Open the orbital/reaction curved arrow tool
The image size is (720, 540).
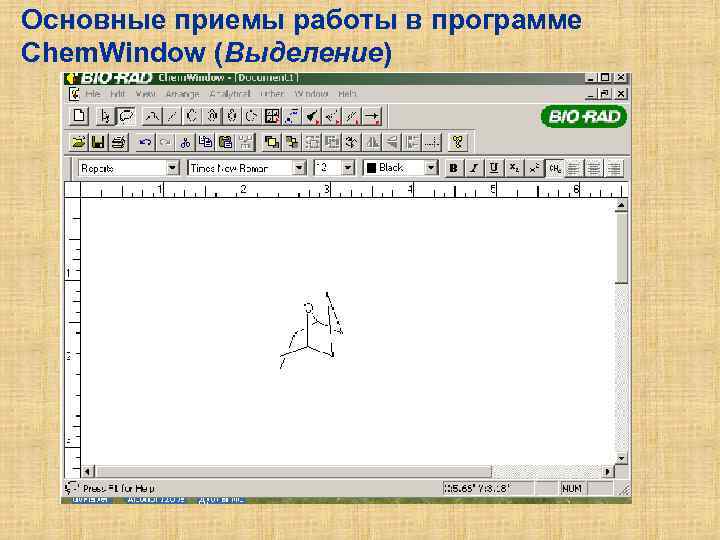point(292,116)
